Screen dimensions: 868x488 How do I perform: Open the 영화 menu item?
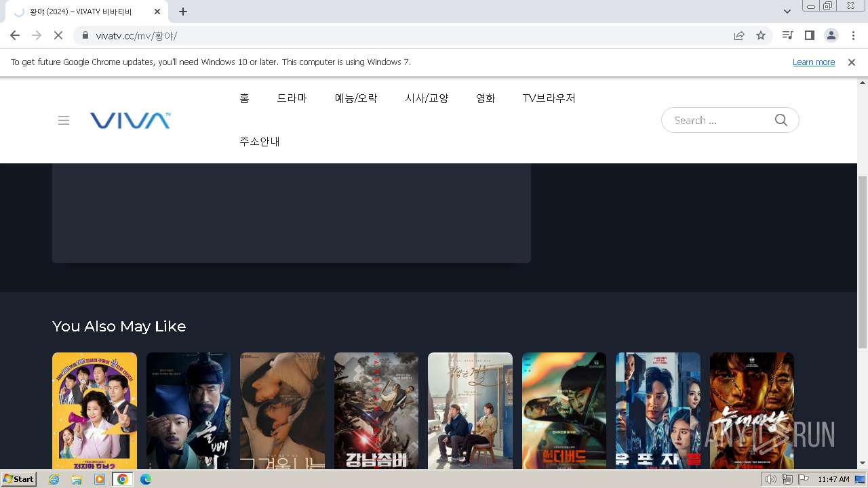[486, 98]
